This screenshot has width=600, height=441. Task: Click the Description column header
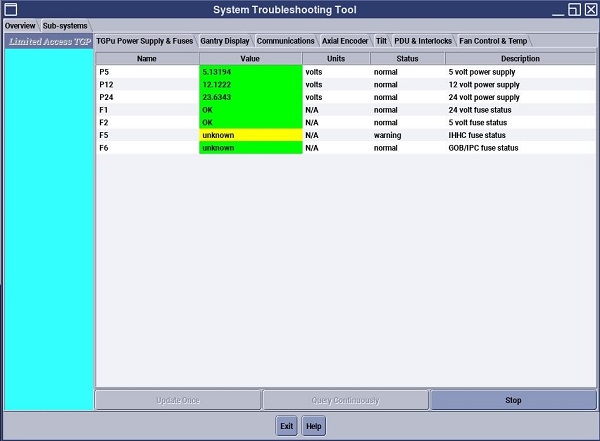click(x=520, y=59)
